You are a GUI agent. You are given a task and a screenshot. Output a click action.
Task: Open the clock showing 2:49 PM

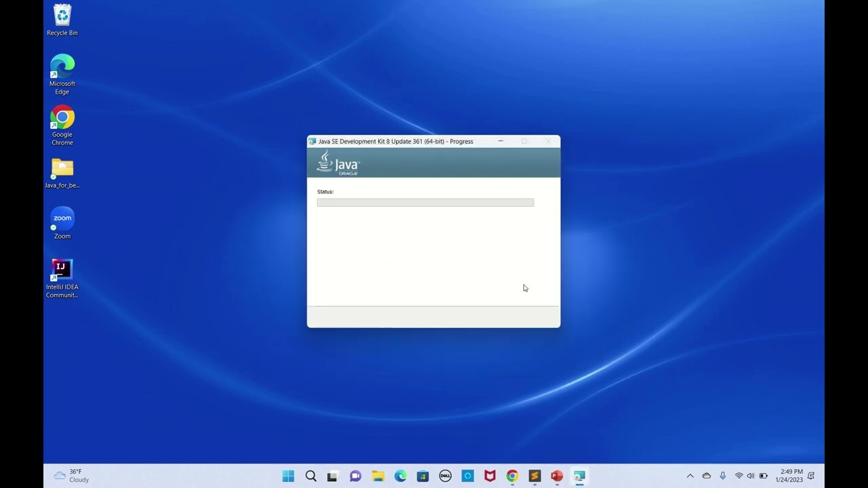[x=789, y=476]
